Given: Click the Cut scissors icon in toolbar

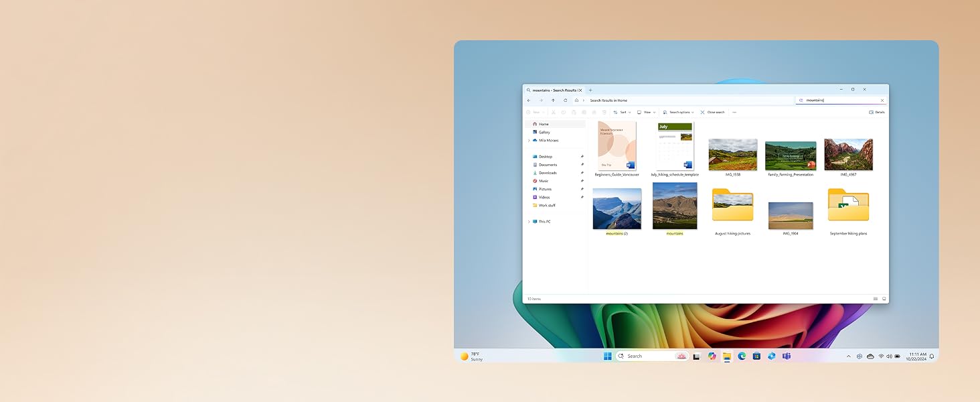Looking at the screenshot, I should click(x=554, y=112).
